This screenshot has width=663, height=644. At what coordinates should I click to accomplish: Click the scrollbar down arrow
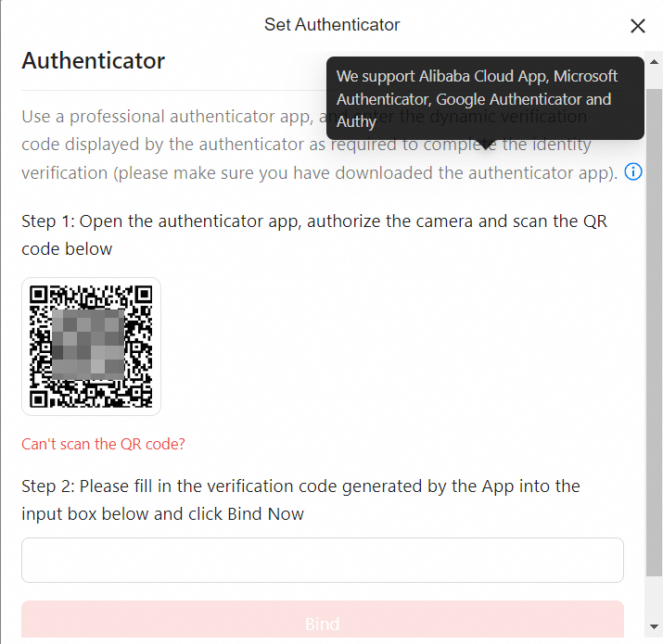[654, 626]
